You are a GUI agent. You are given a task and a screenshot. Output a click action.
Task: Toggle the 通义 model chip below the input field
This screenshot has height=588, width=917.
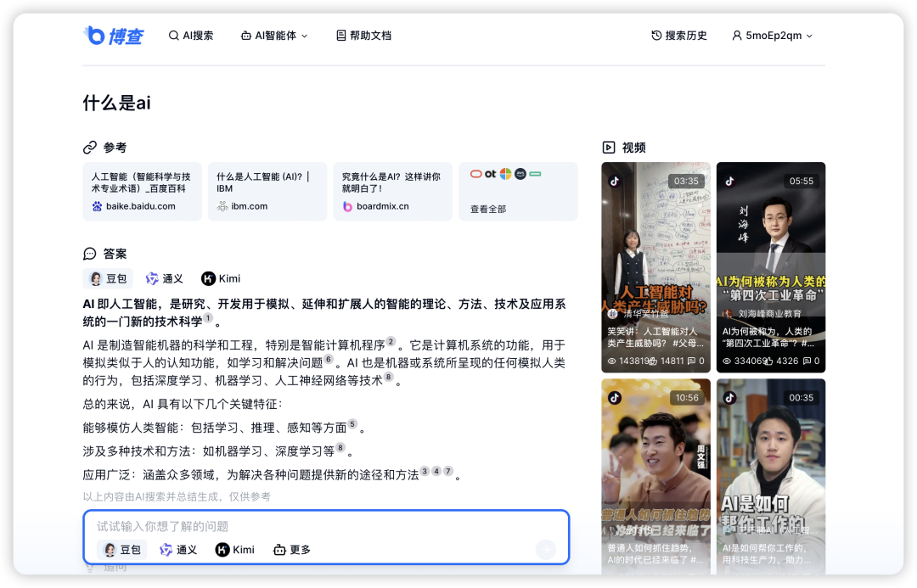coord(178,549)
